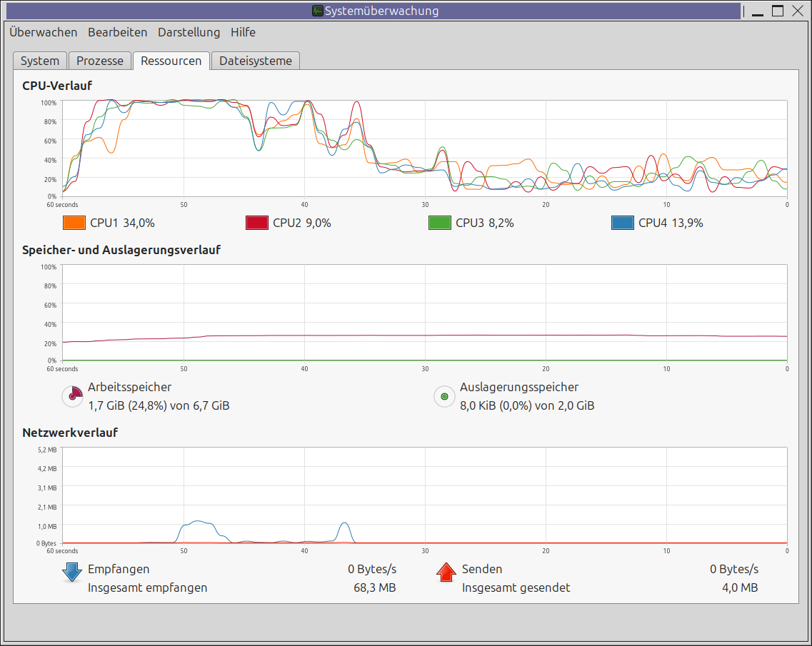Image resolution: width=812 pixels, height=646 pixels.
Task: Click the Systemüberwachung title bar app icon
Action: coord(318,11)
